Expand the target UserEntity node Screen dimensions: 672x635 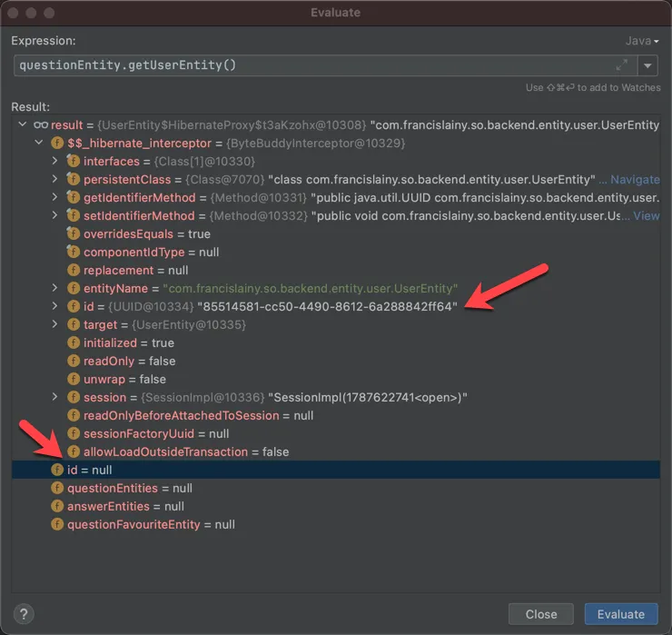click(x=54, y=324)
